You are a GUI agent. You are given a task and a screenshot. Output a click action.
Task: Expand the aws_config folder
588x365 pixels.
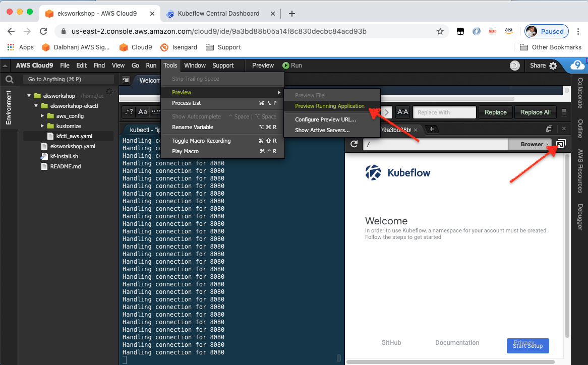(x=42, y=116)
